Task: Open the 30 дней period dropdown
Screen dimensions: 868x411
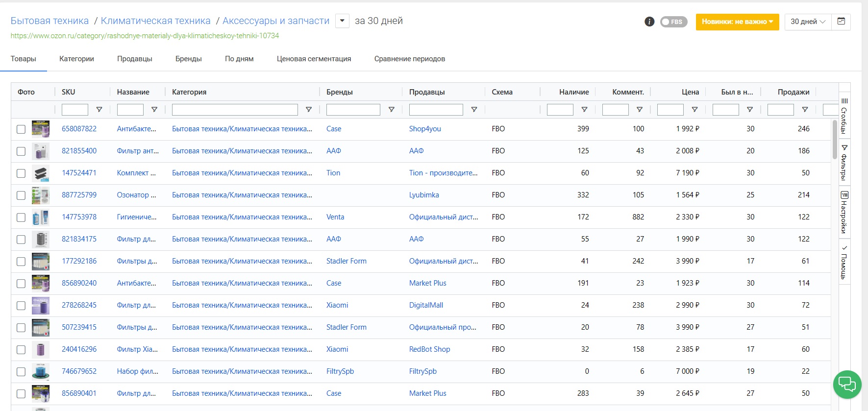Action: [x=808, y=22]
